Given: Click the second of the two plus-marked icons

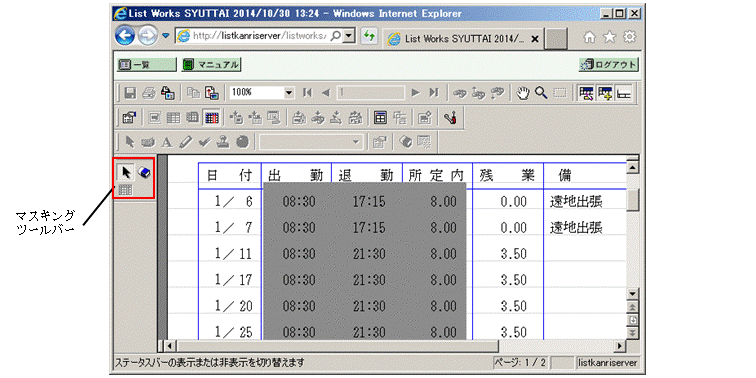Looking at the screenshot, I should tap(256, 117).
